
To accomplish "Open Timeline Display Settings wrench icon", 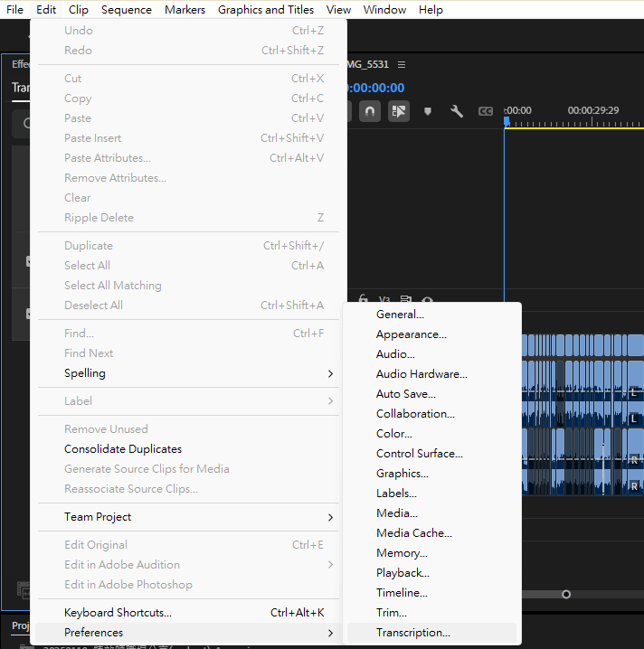I will coord(457,111).
